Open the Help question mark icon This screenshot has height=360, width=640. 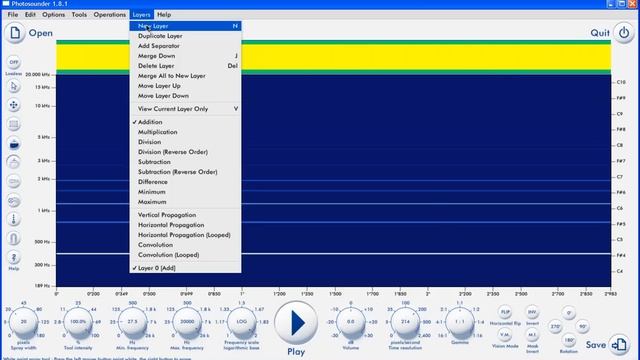[x=14, y=258]
